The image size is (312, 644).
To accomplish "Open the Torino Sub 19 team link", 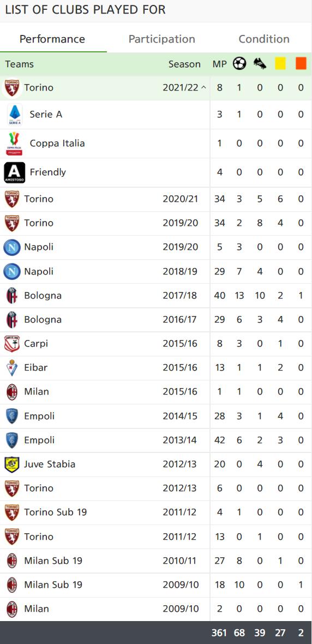I will pos(56,512).
